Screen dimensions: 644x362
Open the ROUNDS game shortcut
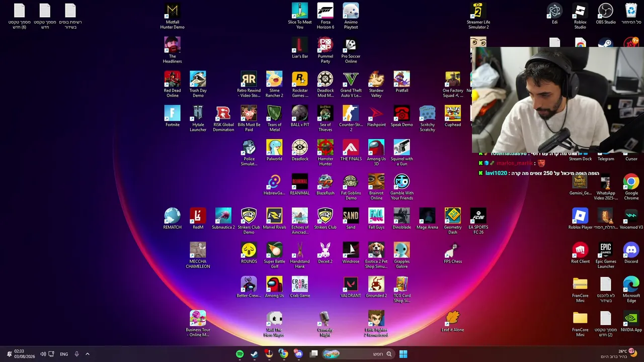[x=249, y=253]
